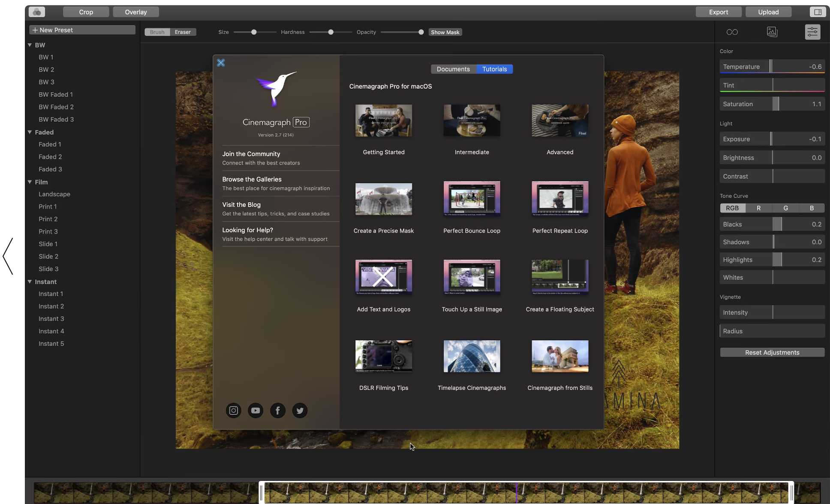
Task: Select the R channel of Tone Curve
Action: [x=758, y=208]
